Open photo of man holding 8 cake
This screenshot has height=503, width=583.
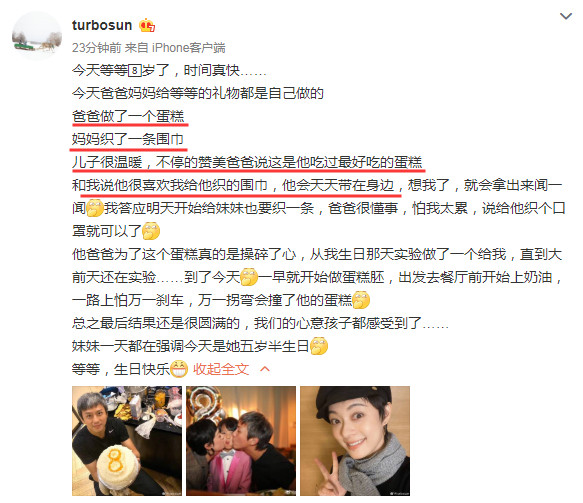point(127,441)
